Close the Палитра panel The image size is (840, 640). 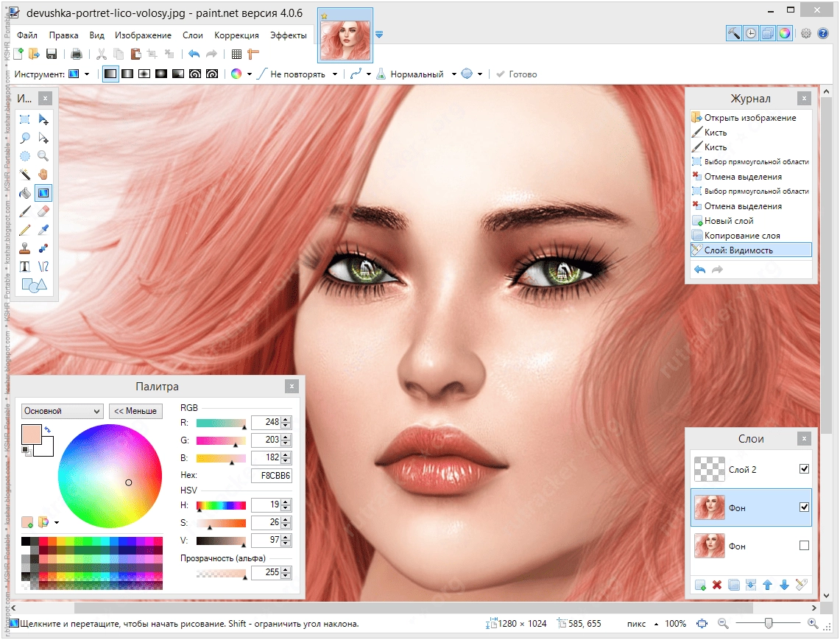(x=292, y=386)
